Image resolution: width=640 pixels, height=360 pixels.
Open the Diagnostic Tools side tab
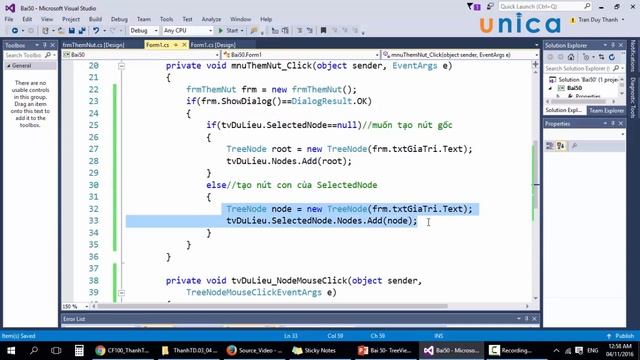[633, 97]
